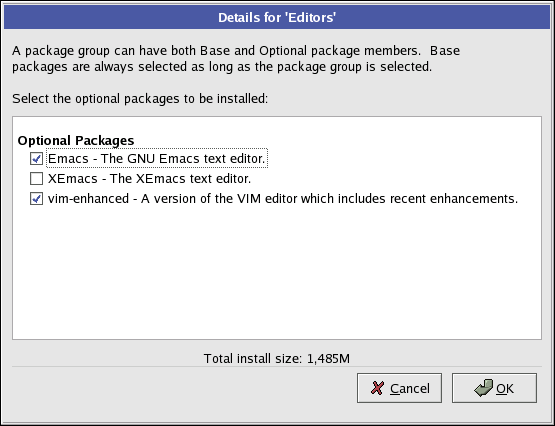Confirm the package selection with OK
Image resolution: width=555 pixels, height=426 pixels.
tap(494, 388)
